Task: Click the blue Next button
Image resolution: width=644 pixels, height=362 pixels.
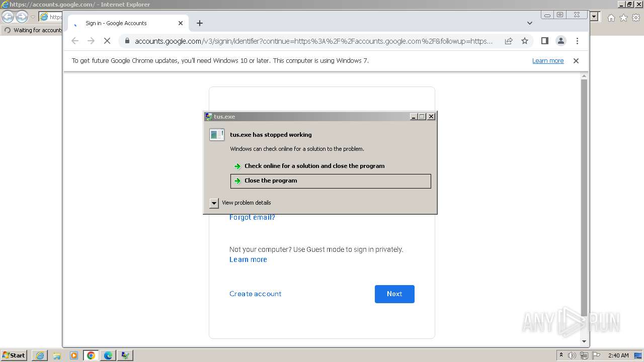Action: (x=394, y=294)
